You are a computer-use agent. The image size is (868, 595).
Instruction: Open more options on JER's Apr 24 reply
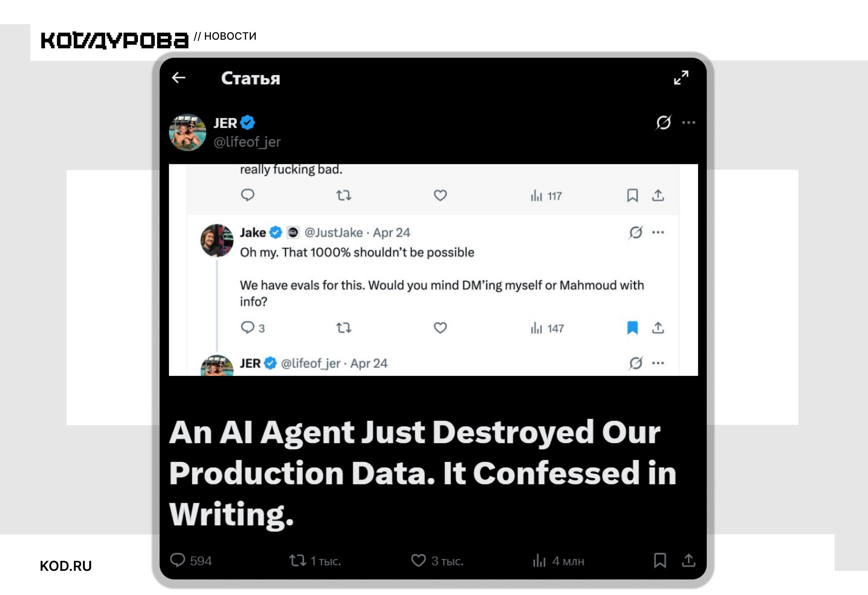tap(658, 363)
